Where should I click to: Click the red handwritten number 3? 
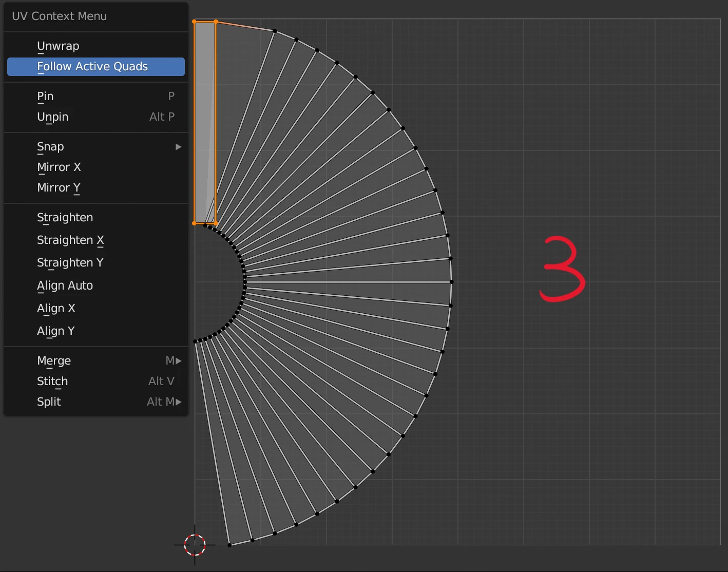pyautogui.click(x=562, y=269)
